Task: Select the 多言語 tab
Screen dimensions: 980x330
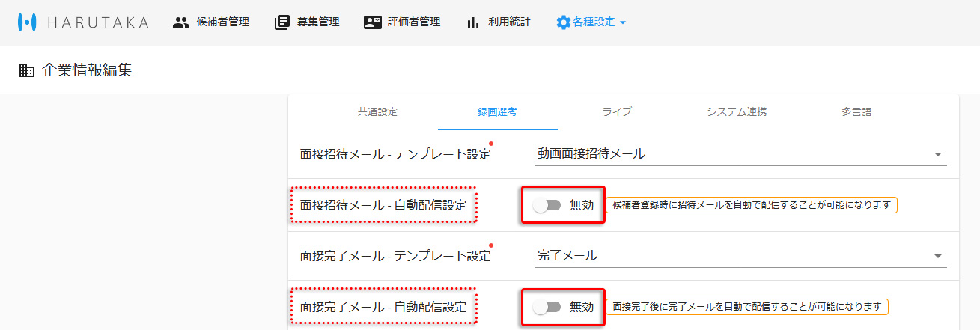Action: coord(856,112)
